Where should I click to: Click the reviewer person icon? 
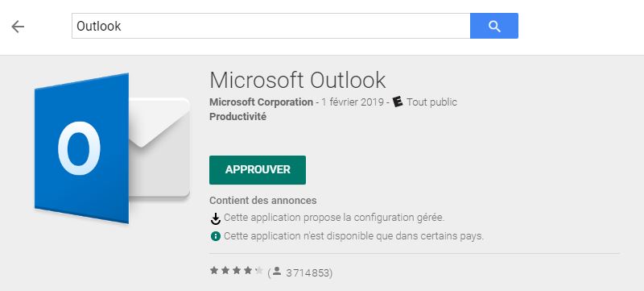[x=277, y=271]
